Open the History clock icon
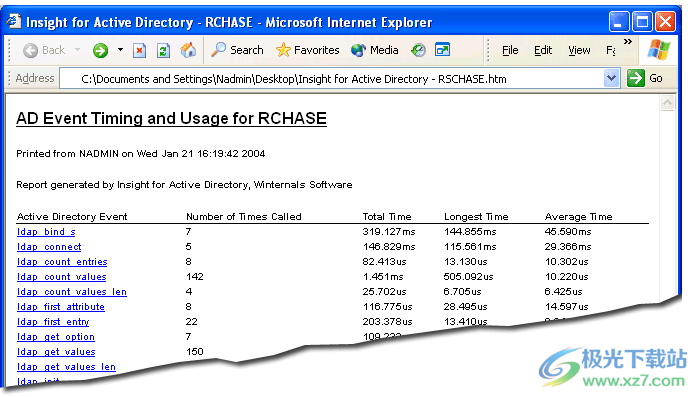 418,50
